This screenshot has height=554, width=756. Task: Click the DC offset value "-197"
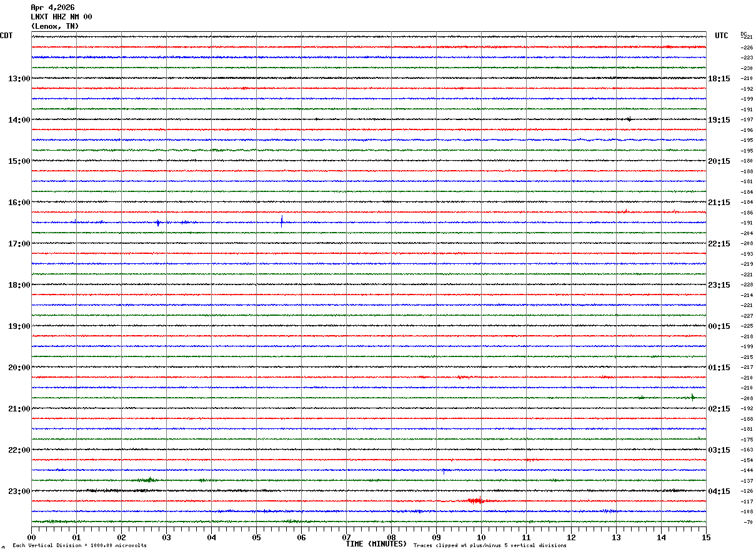747,119
